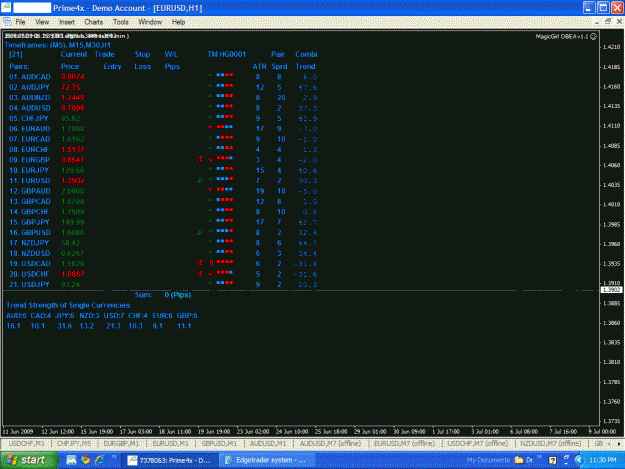Click the 20. USDCHF pair label
The height and width of the screenshot is (469, 625).
point(29,274)
